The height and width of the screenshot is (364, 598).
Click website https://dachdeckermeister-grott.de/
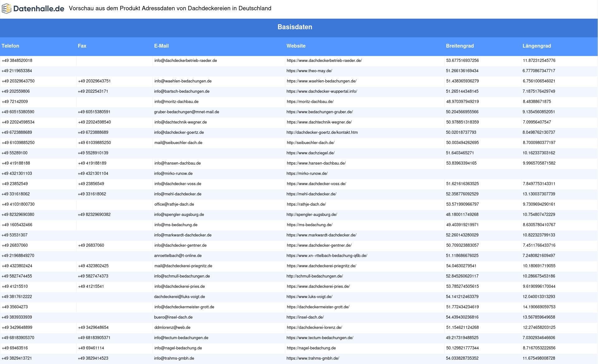click(x=318, y=307)
